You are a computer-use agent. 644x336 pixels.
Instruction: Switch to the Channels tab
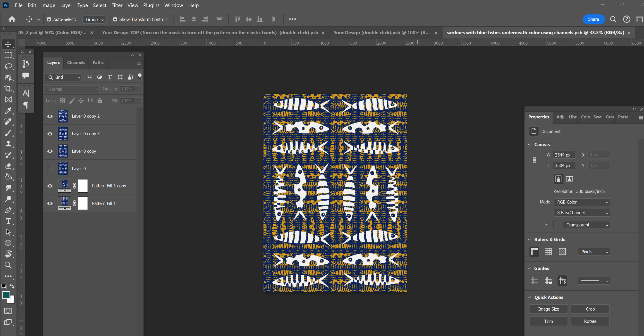[76, 63]
